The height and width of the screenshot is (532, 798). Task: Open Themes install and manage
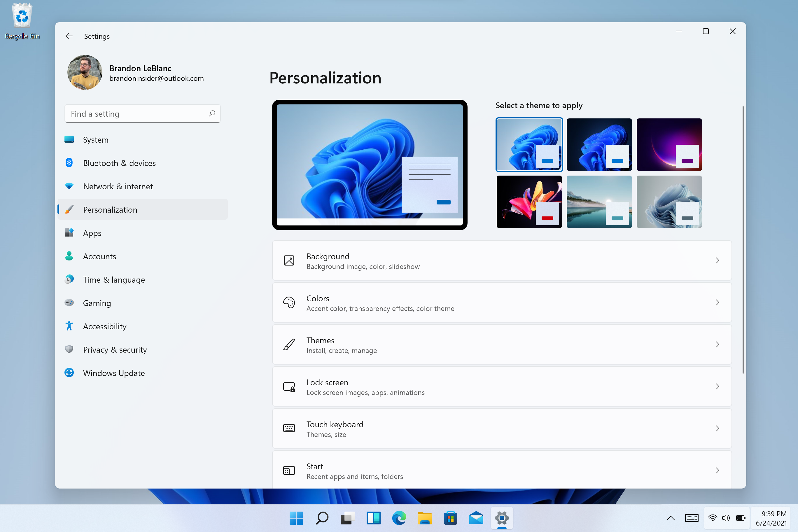click(x=502, y=344)
